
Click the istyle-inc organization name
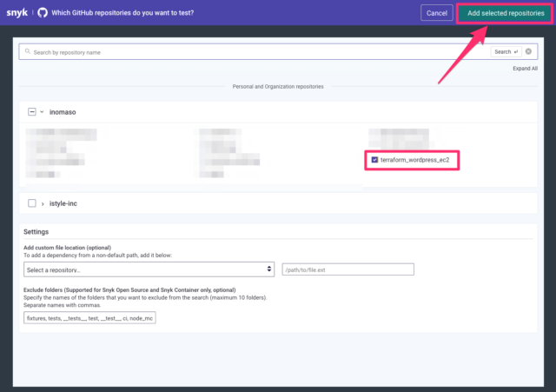[63, 203]
